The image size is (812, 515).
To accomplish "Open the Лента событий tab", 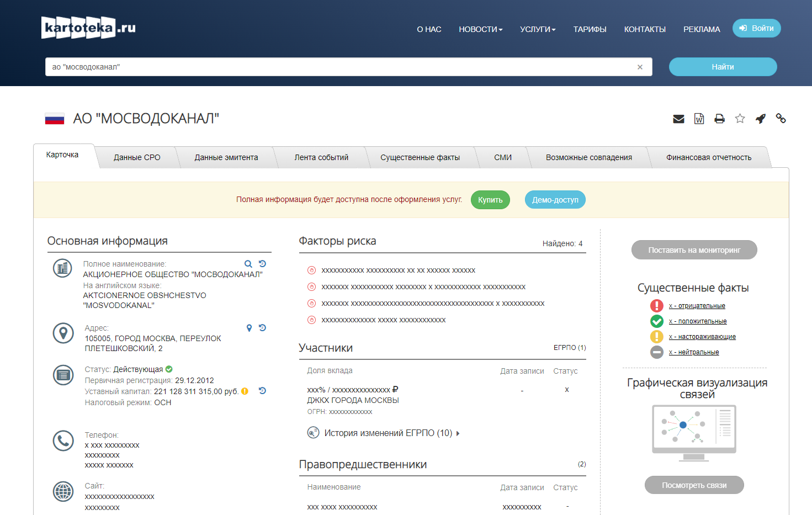I will pyautogui.click(x=321, y=157).
